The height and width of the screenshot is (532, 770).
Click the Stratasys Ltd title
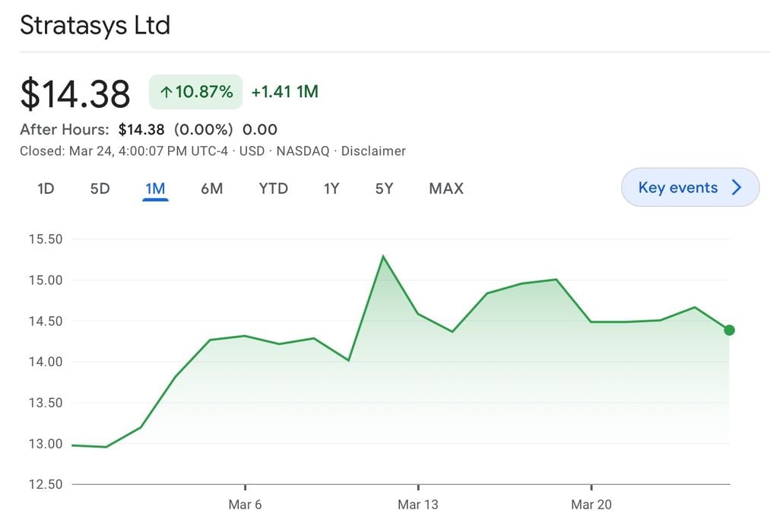[x=95, y=25]
